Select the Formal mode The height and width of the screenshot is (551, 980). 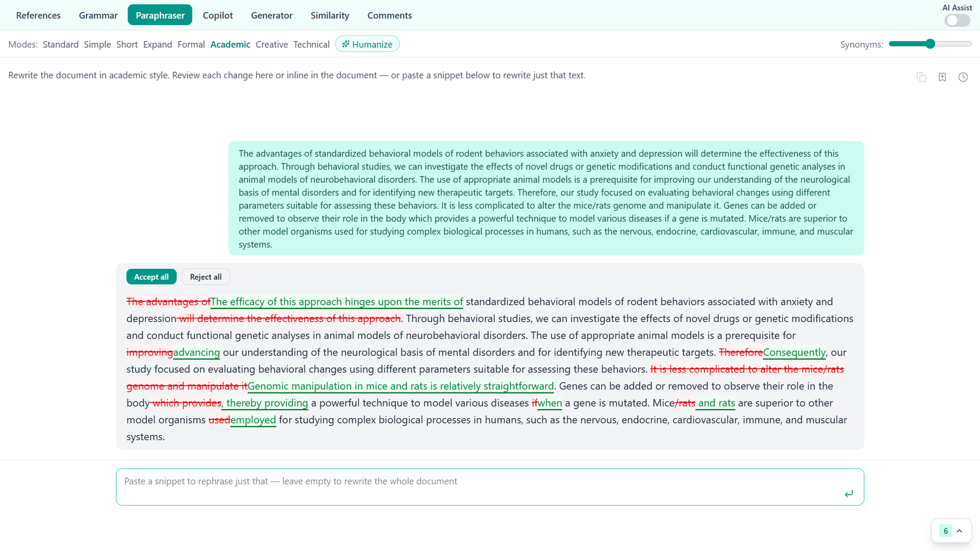click(x=191, y=44)
